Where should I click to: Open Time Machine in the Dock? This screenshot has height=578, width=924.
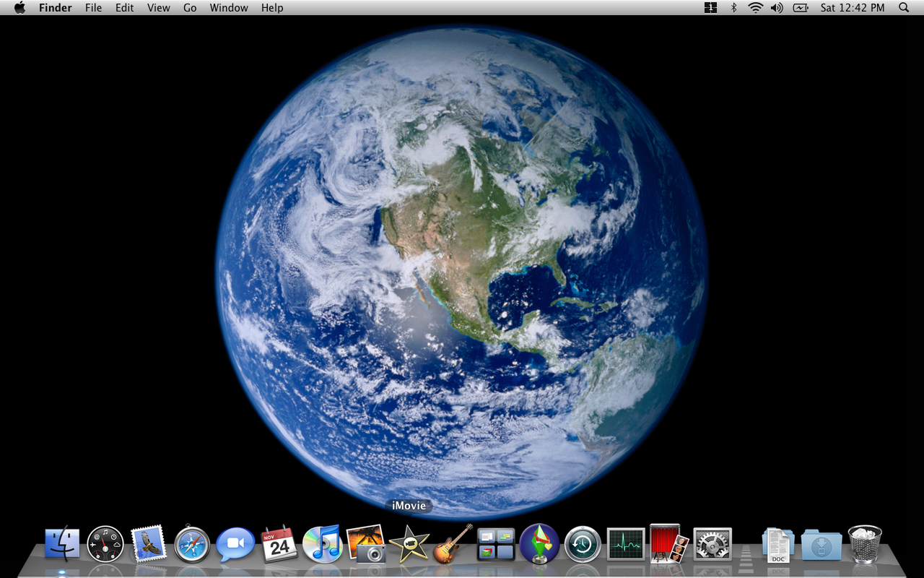pyautogui.click(x=583, y=544)
